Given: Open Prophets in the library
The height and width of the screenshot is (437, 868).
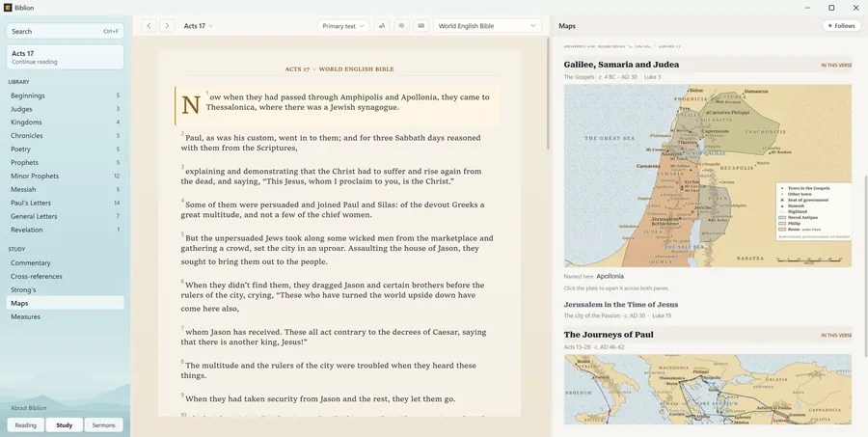Looking at the screenshot, I should coord(65,162).
